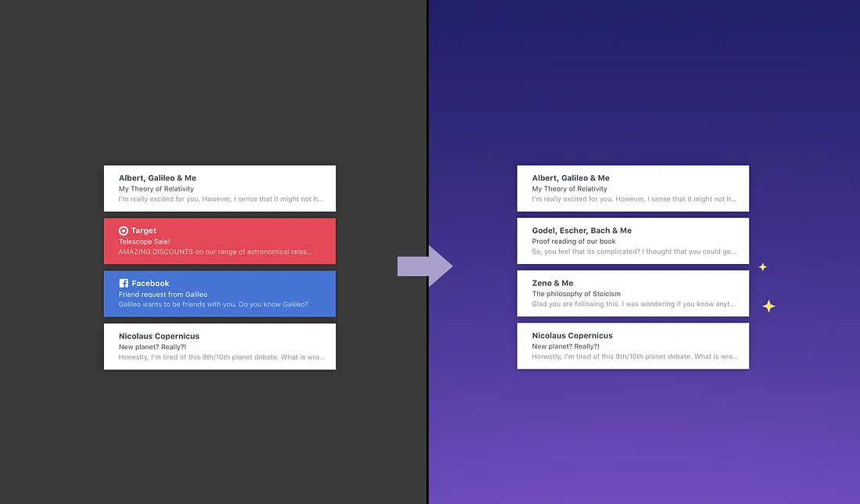Screen dimensions: 860x504
Task: Click the large sparkle beside Zeno & Me card
Action: pos(769,306)
